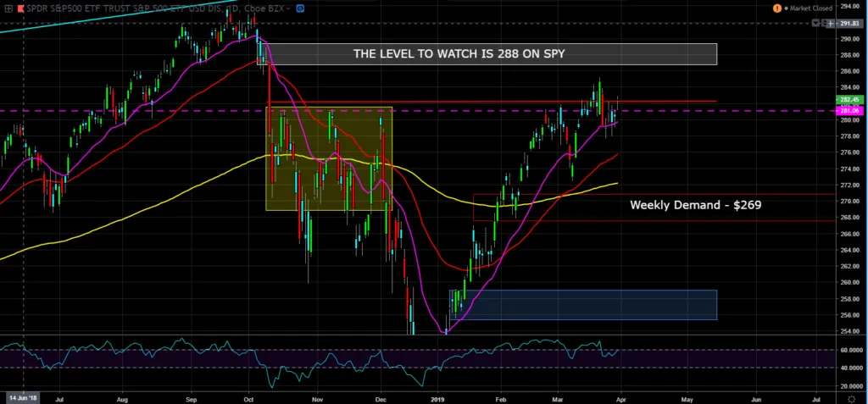Click the orange warning alert icon
This screenshot has width=868, height=404.
776,8
